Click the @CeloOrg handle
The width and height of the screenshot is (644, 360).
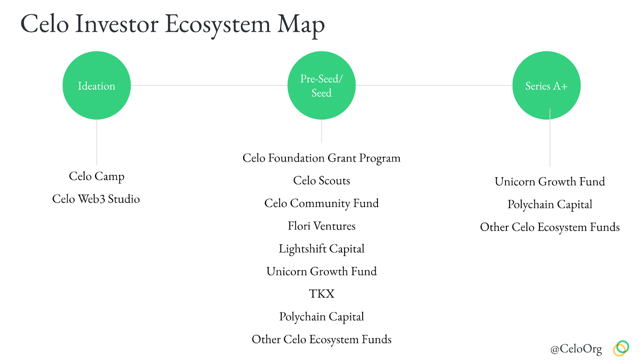coord(576,349)
